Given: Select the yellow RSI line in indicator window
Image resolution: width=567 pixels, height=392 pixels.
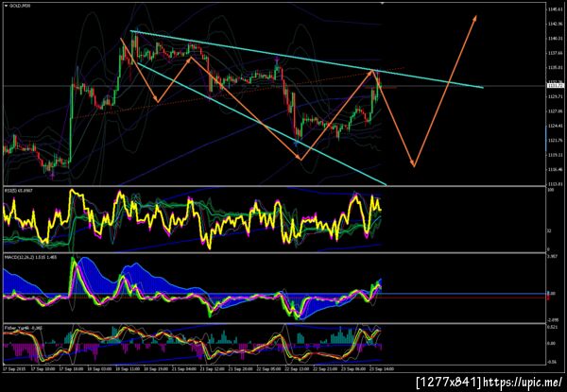Looking at the screenshot, I should coord(192,219).
